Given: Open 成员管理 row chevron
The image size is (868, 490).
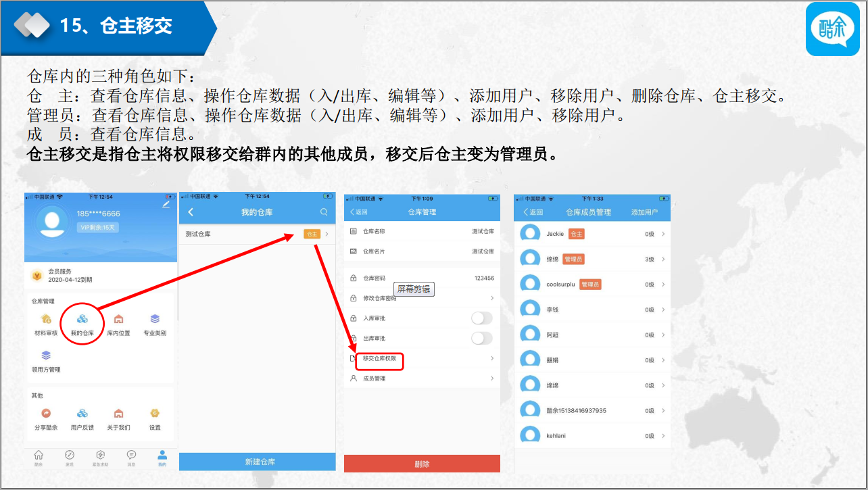Looking at the screenshot, I should pyautogui.click(x=492, y=378).
